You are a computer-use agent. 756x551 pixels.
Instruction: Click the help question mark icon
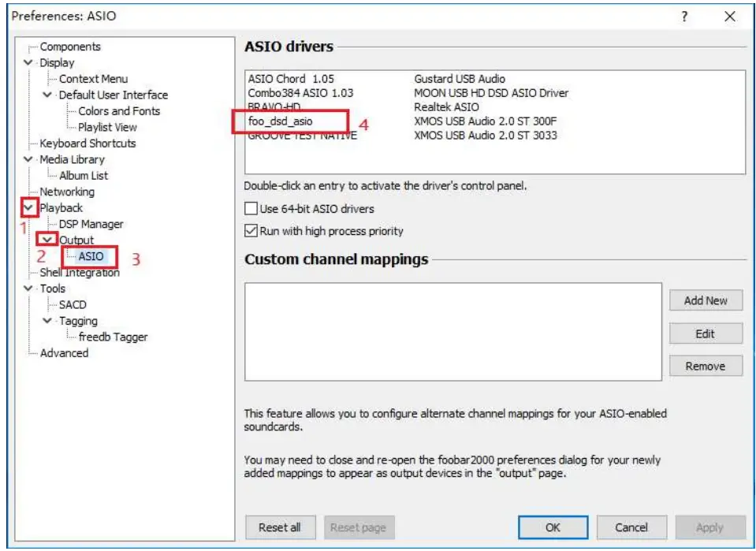(685, 17)
